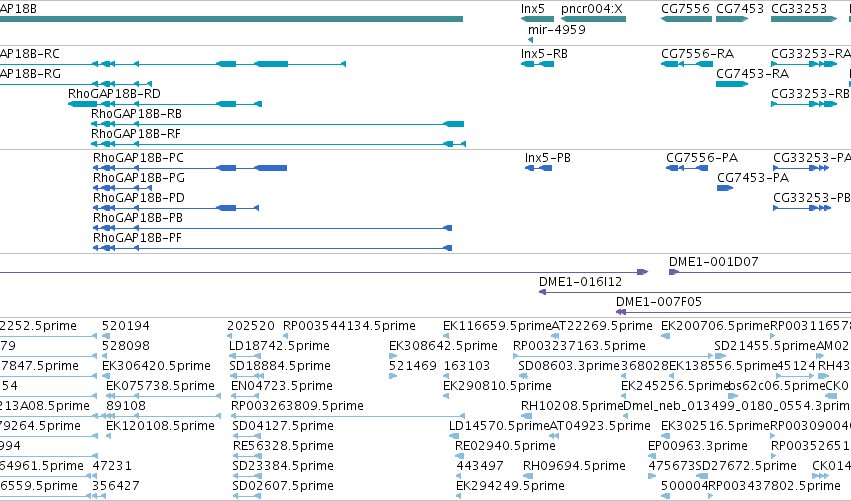
Task: Click the RP003544134.5prime EST label
Action: (349, 326)
